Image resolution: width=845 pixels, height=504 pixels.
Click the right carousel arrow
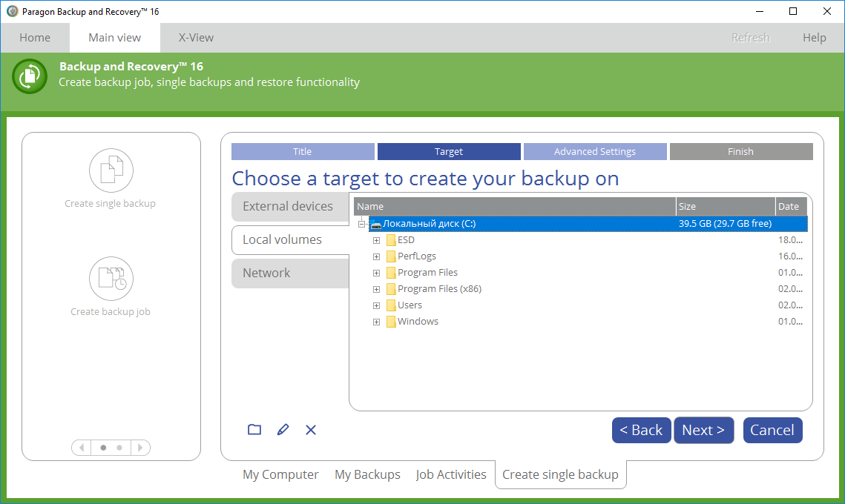tap(140, 448)
